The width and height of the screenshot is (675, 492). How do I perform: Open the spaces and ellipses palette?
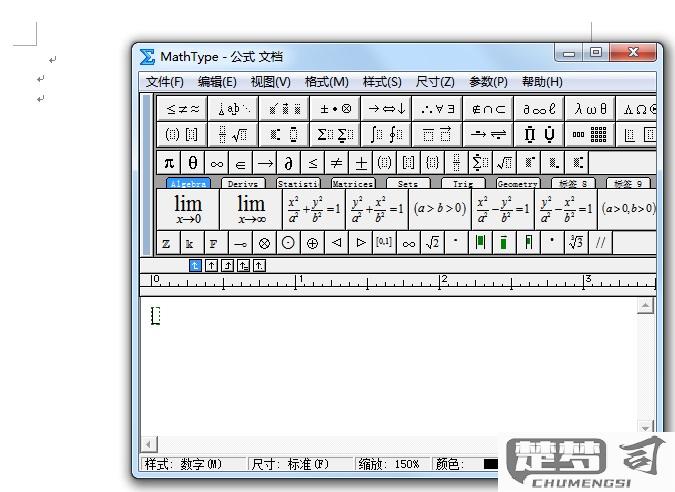point(233,109)
